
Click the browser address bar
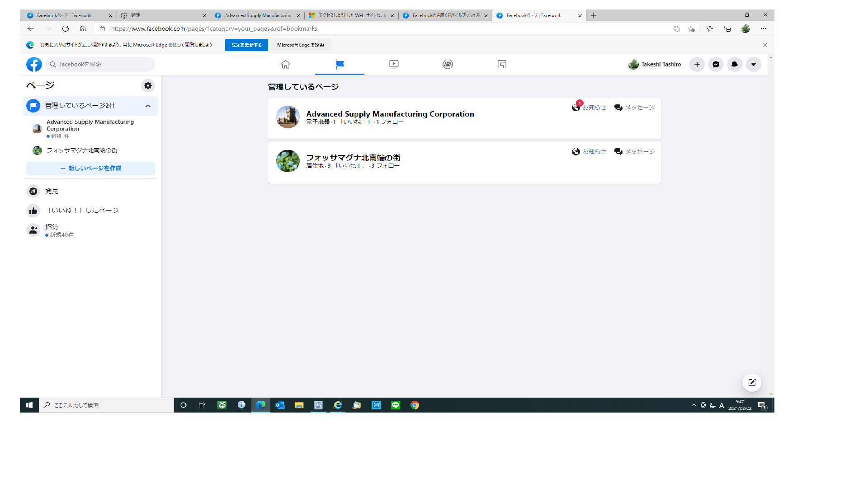[x=384, y=28]
